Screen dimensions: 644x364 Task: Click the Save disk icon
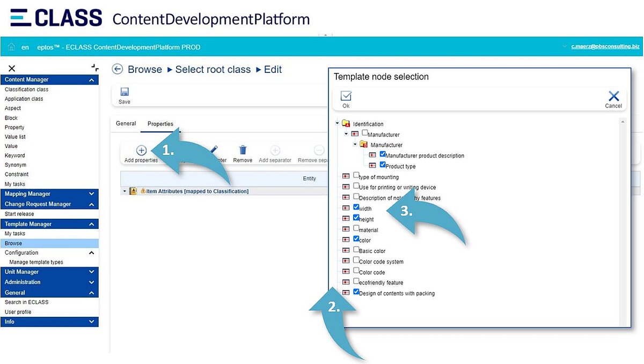point(125,92)
